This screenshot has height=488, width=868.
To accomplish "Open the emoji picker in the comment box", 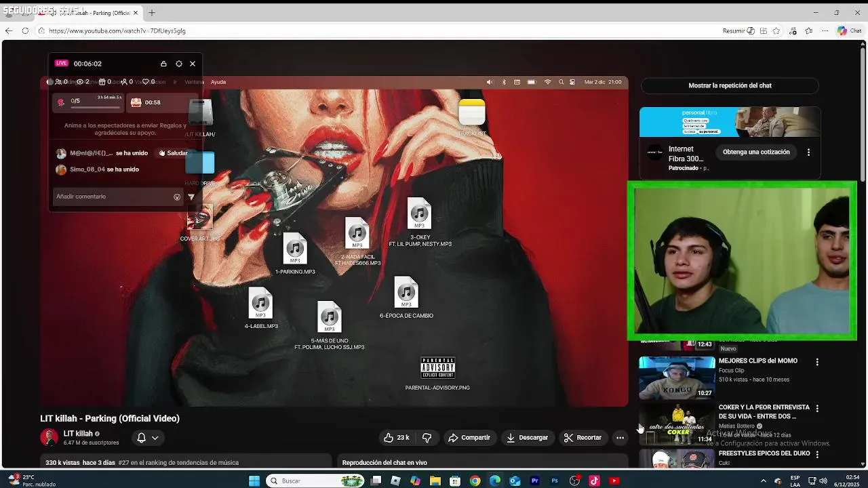I will 177,197.
